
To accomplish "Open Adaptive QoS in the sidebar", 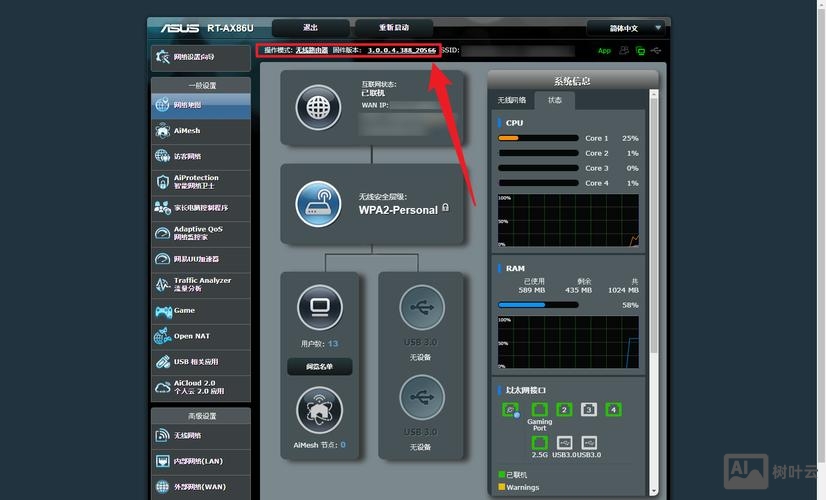I will click(x=200, y=233).
